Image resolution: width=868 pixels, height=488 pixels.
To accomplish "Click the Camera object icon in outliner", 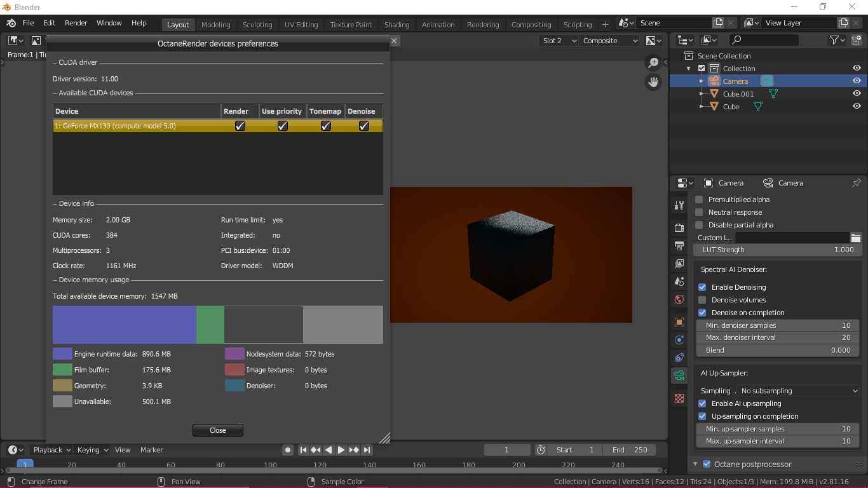I will click(714, 81).
